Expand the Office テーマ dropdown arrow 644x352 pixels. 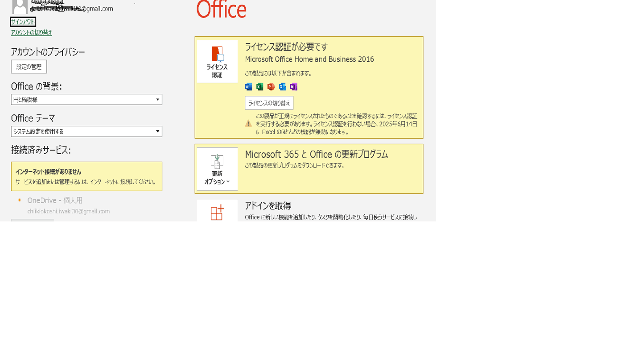tap(158, 131)
